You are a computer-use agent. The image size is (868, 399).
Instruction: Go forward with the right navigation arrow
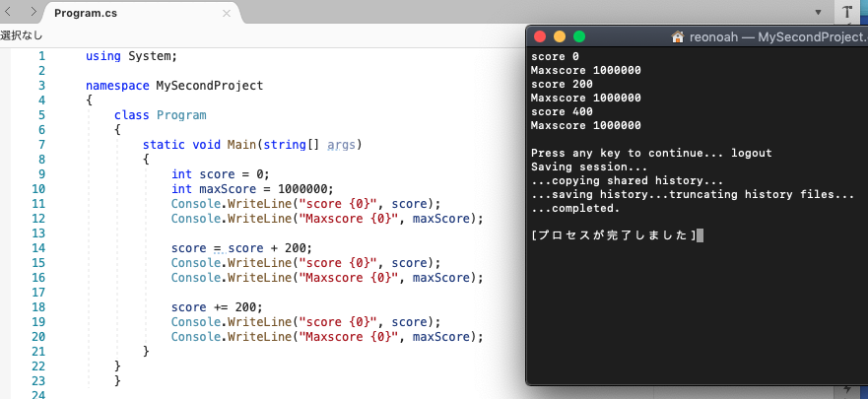(x=33, y=12)
